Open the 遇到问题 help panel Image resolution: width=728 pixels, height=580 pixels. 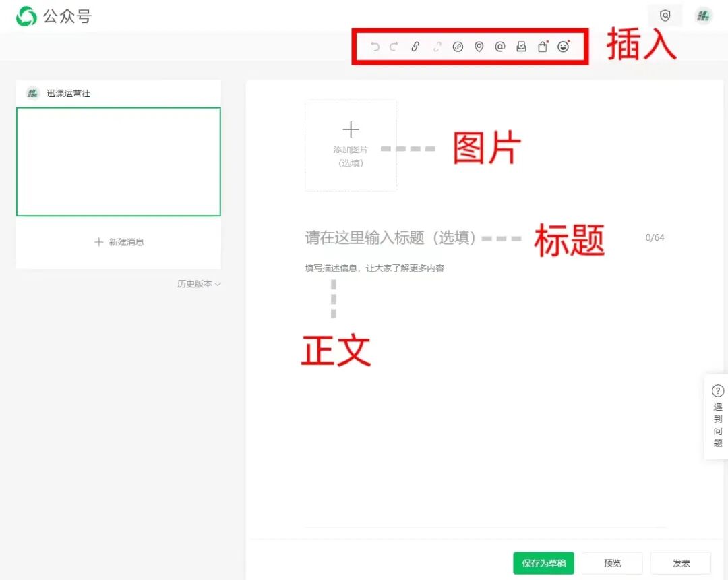[717, 418]
